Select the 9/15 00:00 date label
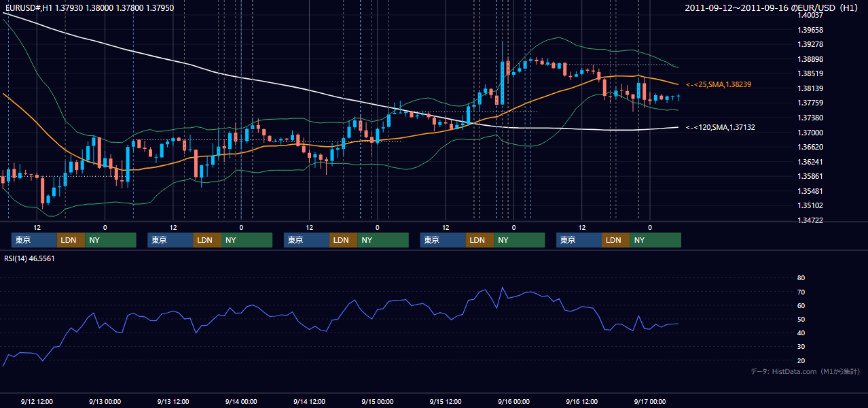This screenshot has height=408, width=868. click(x=377, y=401)
